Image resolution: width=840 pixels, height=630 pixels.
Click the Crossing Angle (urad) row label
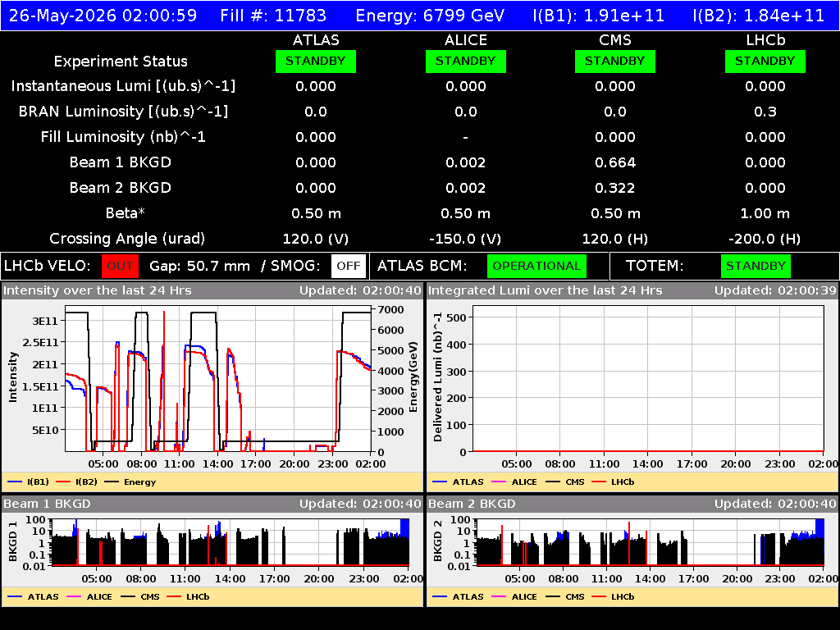[127, 239]
